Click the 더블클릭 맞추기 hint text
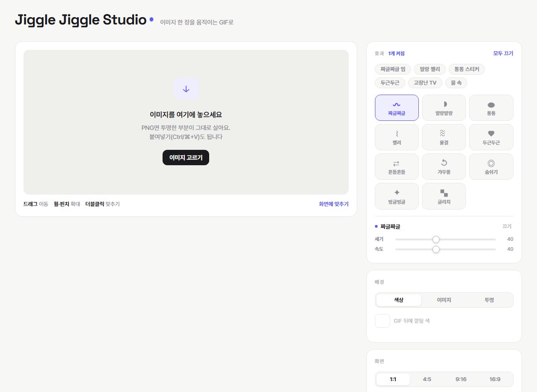 [102, 204]
